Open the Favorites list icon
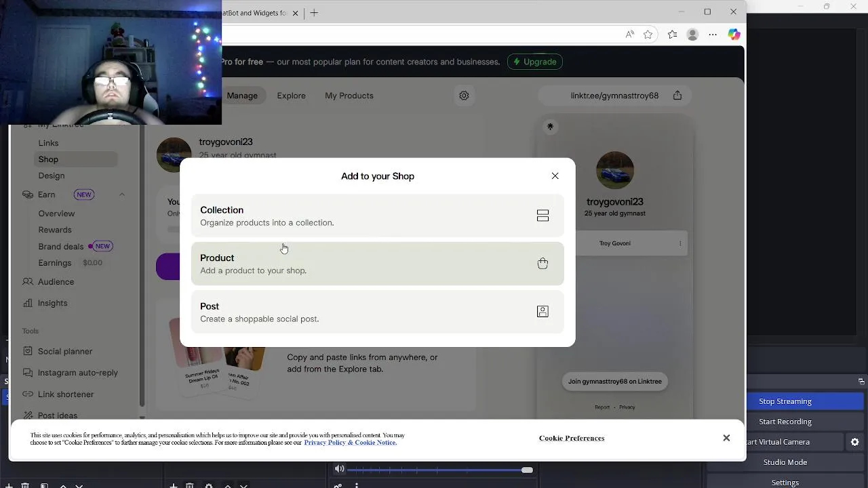 click(672, 35)
